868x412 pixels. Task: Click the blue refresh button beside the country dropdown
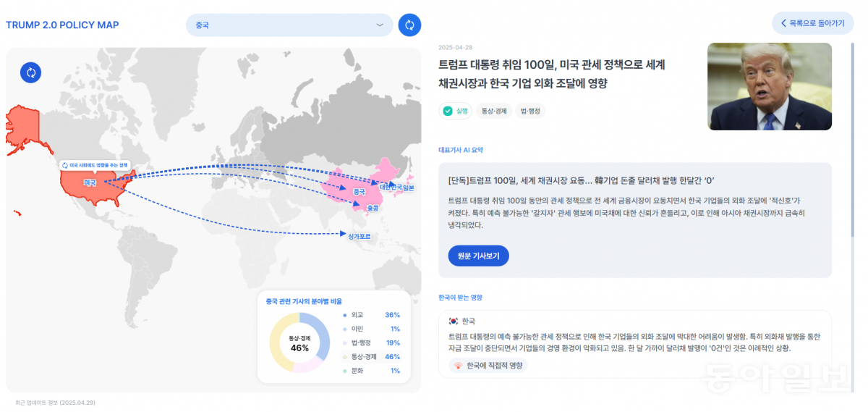409,25
